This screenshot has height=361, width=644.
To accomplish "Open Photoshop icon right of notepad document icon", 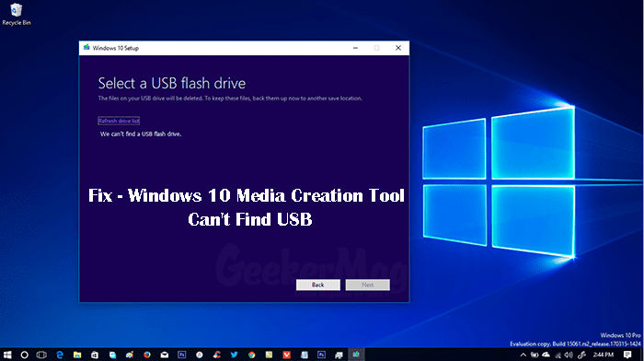I will coord(322,355).
